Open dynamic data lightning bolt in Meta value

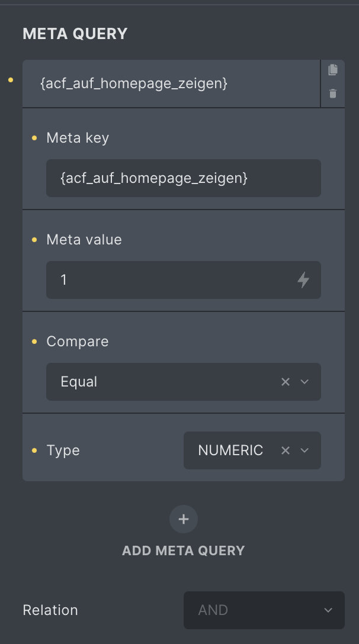303,280
